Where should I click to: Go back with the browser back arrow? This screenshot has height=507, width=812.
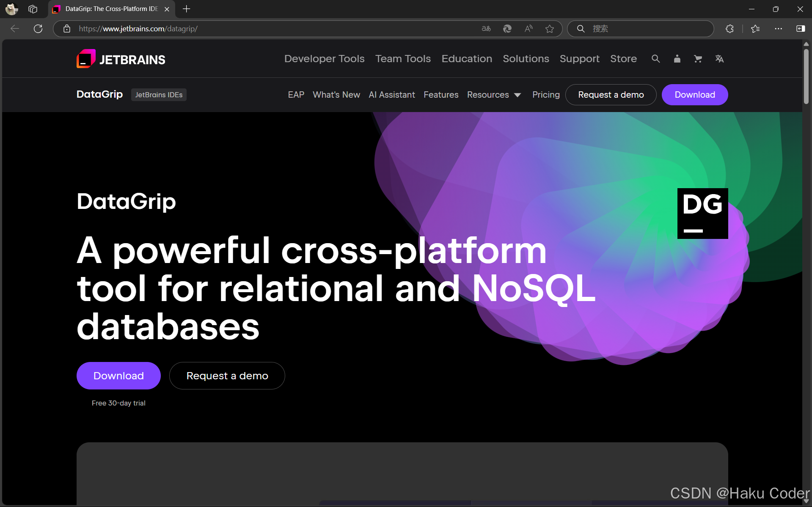[15, 29]
